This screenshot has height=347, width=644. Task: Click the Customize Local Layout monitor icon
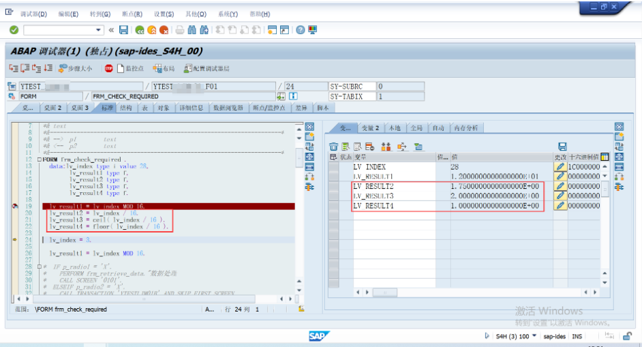tap(313, 30)
